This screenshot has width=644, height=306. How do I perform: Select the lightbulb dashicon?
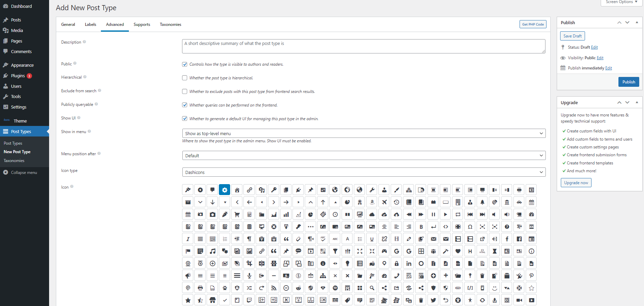(347, 263)
